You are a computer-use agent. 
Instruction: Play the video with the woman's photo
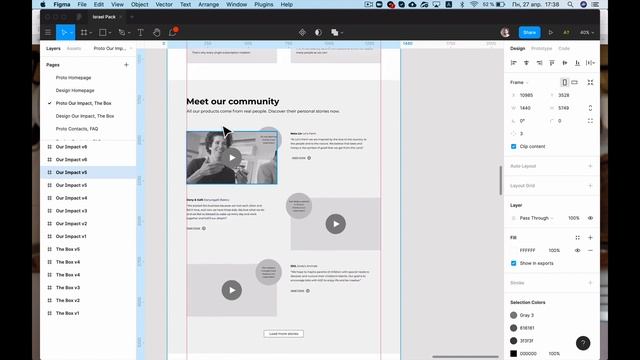point(232,158)
